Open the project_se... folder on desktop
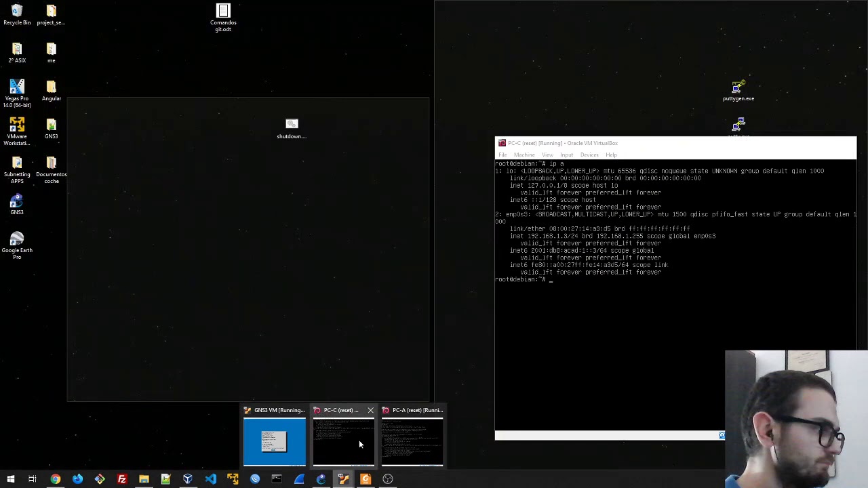Viewport: 868px width, 488px height. (51, 14)
